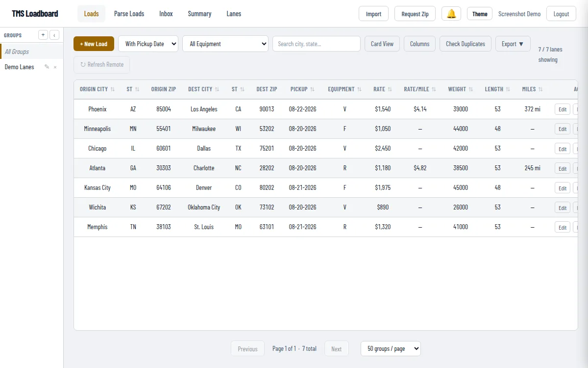Image resolution: width=588 pixels, height=368 pixels.
Task: Collapse the Groups sidebar with chevron
Action: click(54, 35)
